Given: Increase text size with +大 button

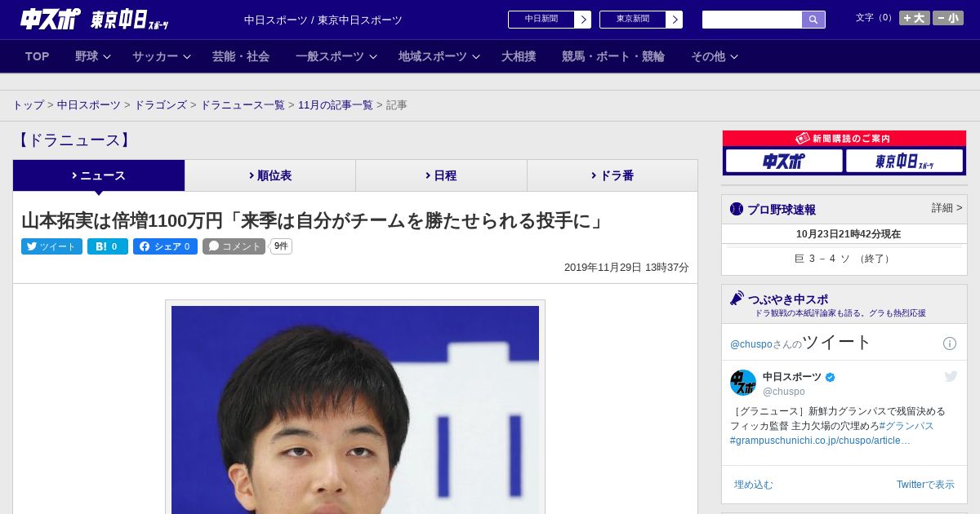Looking at the screenshot, I should [914, 18].
